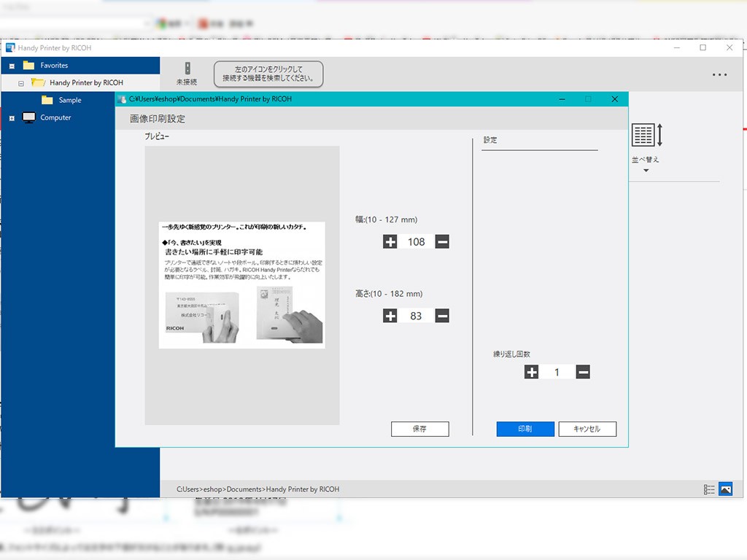Open the three-dots more options menu
Screen dimensions: 747x560
point(719,74)
